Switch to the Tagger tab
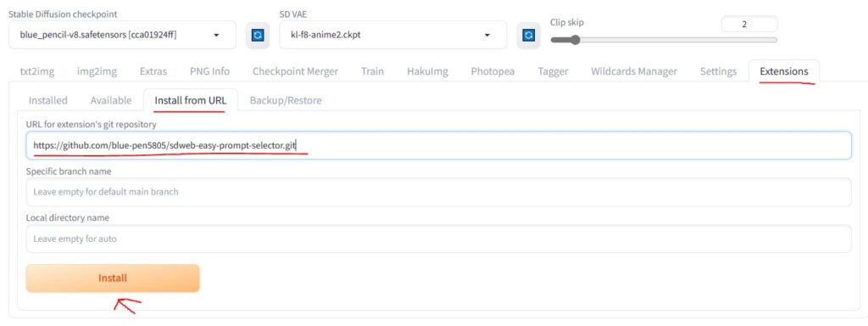The width and height of the screenshot is (868, 326). click(x=553, y=71)
